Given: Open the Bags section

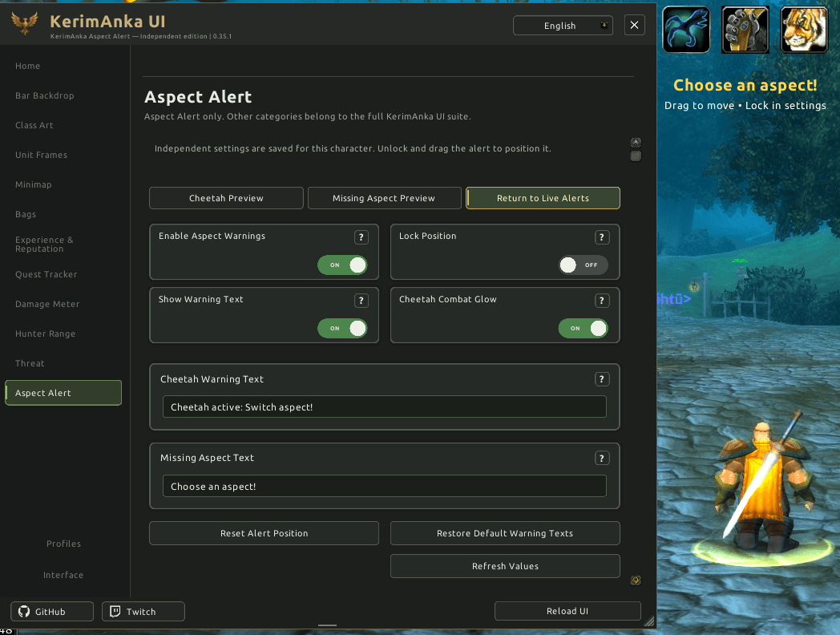Looking at the screenshot, I should coord(26,214).
